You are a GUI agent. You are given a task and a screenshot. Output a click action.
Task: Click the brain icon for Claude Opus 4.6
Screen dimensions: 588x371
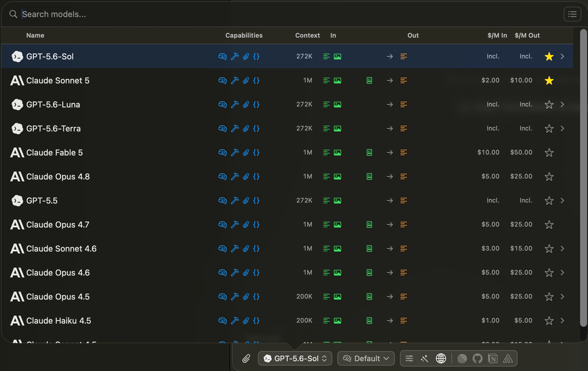coord(223,272)
